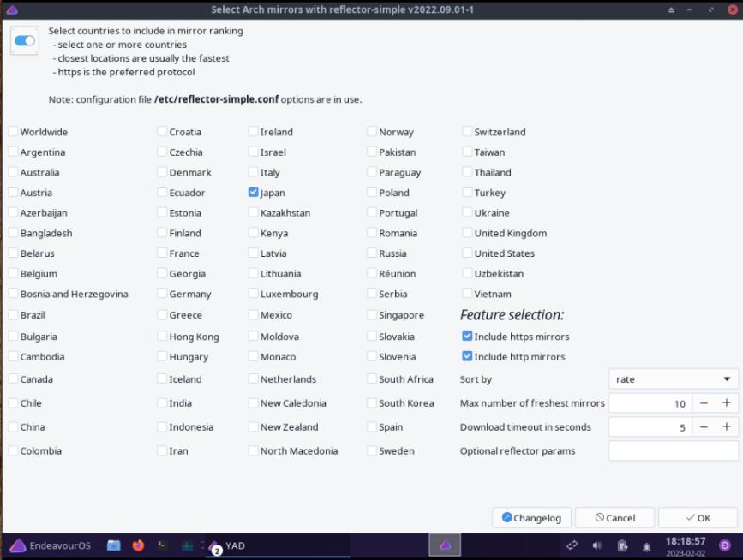This screenshot has height=560, width=743.
Task: Check the Finland checkbox
Action: [x=163, y=232]
